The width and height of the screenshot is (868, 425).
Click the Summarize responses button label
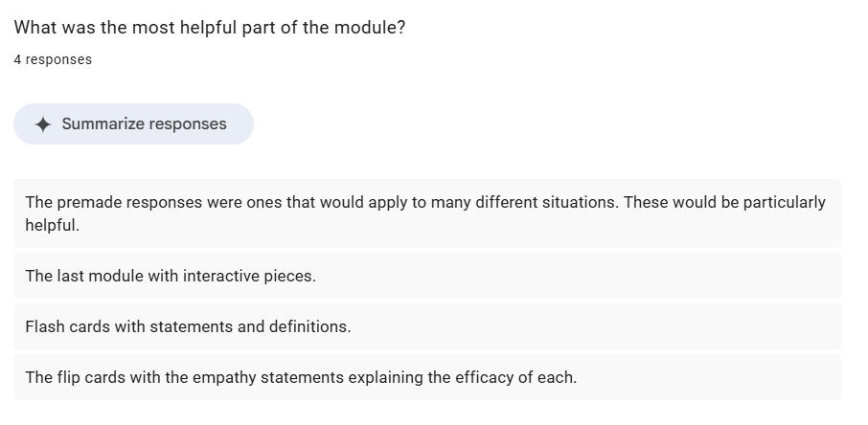tap(144, 124)
